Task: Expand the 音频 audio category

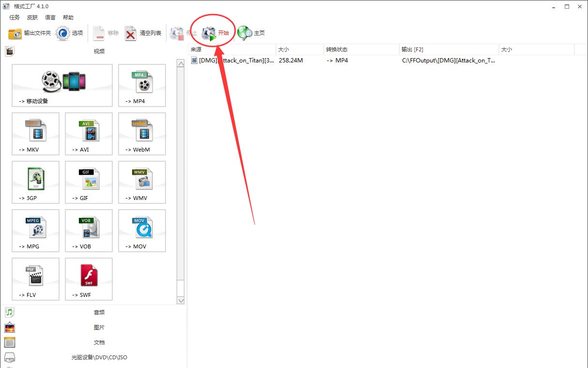Action: (99, 312)
